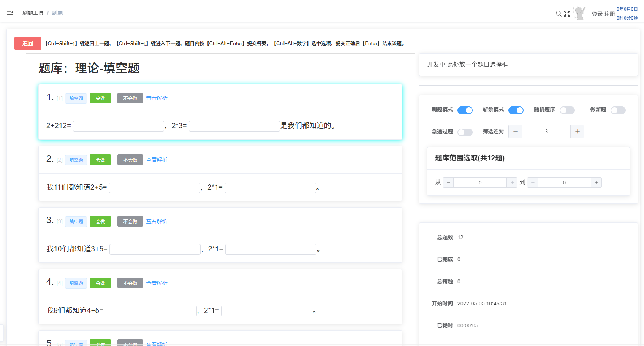The height and width of the screenshot is (346, 644).
Task: Click the 已耗时 00:00:05 value
Action: point(468,325)
